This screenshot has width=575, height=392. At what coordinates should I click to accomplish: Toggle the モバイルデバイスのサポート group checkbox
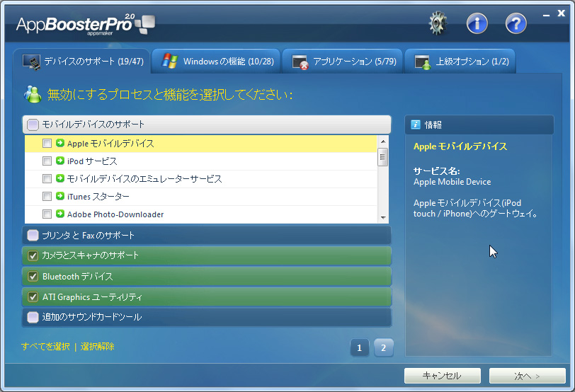[33, 125]
